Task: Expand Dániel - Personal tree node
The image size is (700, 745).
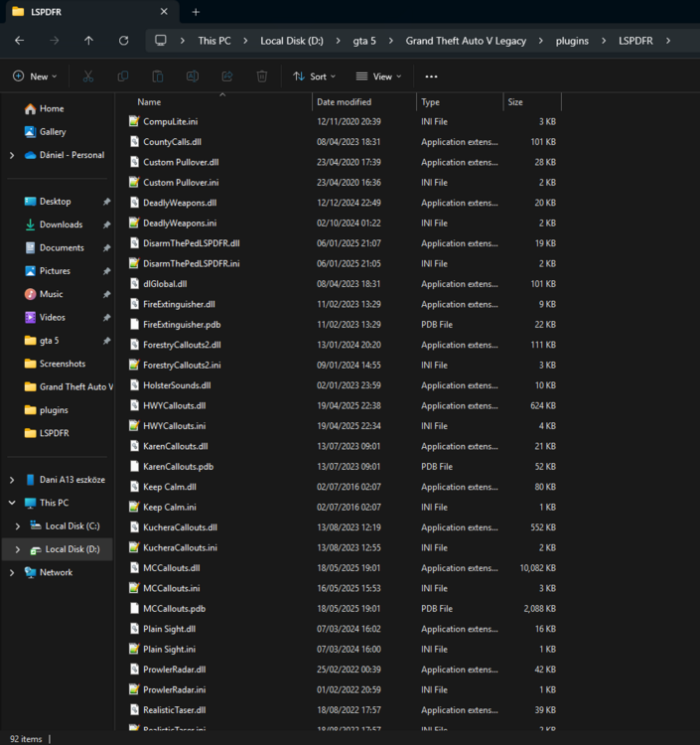Action: (x=12, y=155)
